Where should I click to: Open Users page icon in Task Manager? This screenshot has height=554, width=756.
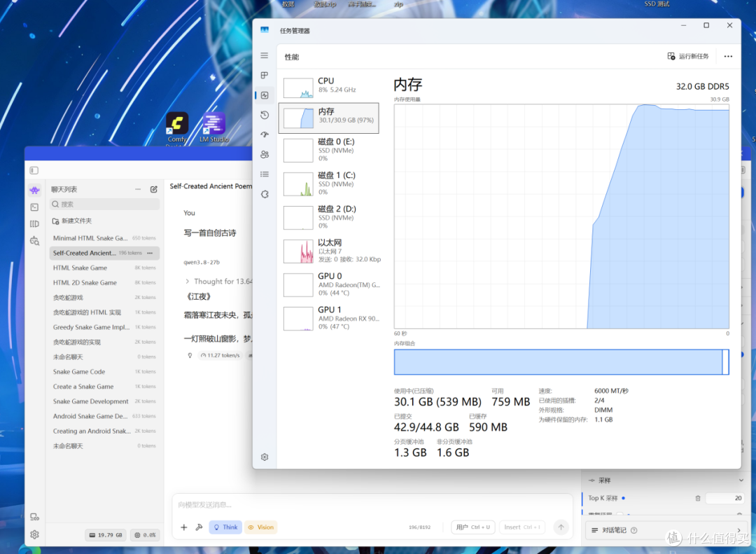pyautogui.click(x=264, y=154)
